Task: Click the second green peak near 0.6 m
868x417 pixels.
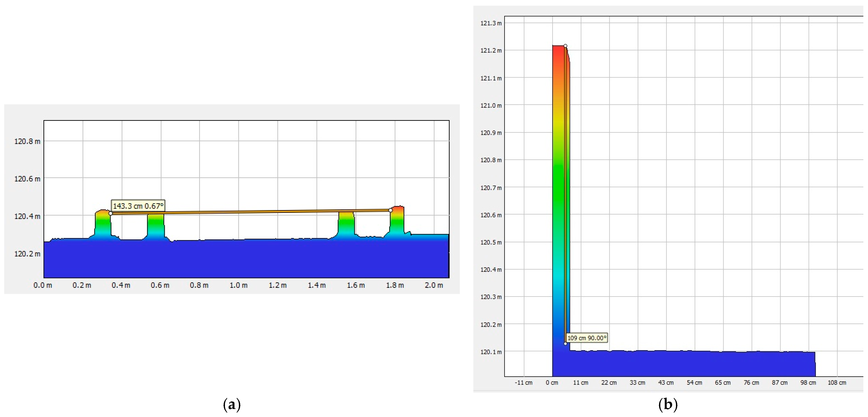Action: (156, 222)
